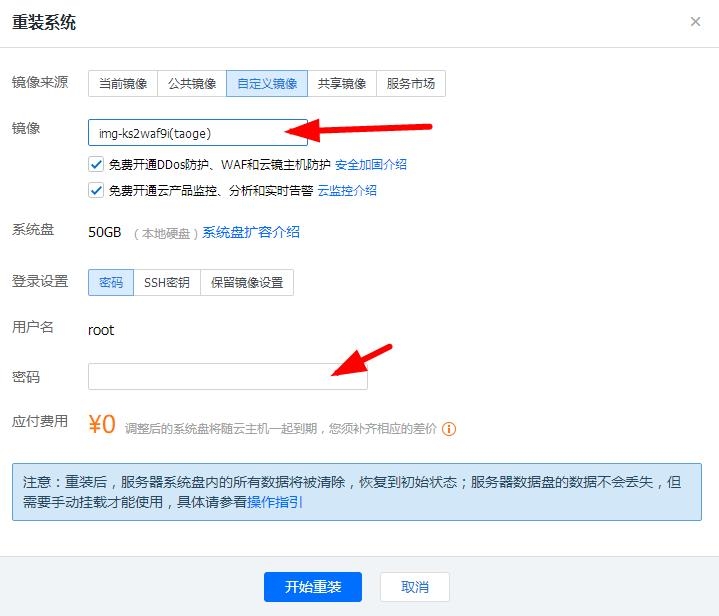The image size is (719, 616).
Task: Open the 安全加固介绍 link
Action: click(370, 164)
